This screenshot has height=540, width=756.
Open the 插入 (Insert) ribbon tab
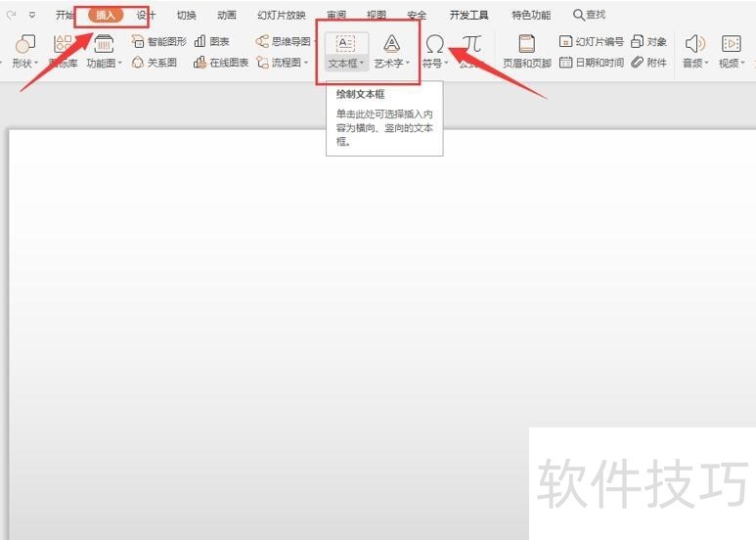[106, 16]
